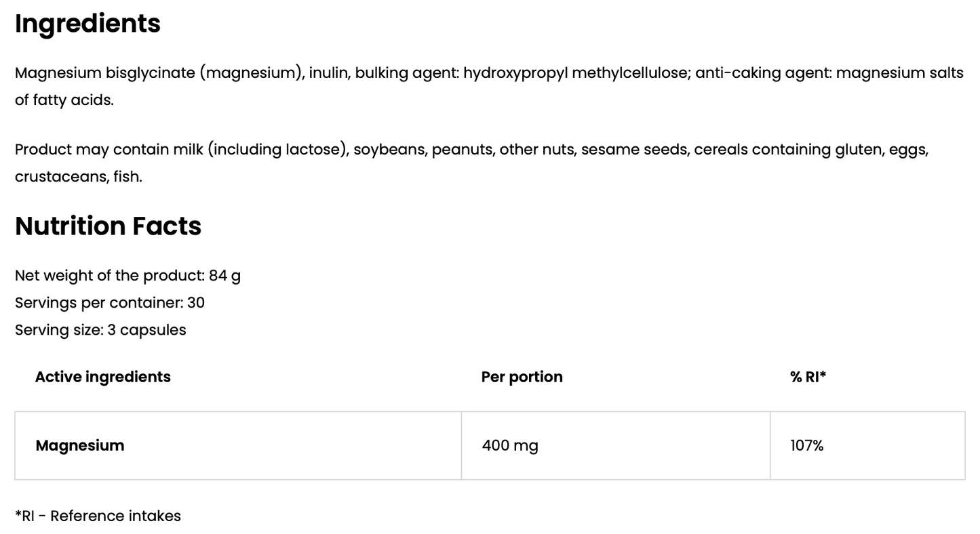
Task: Click "of fatty acids." line
Action: (64, 100)
